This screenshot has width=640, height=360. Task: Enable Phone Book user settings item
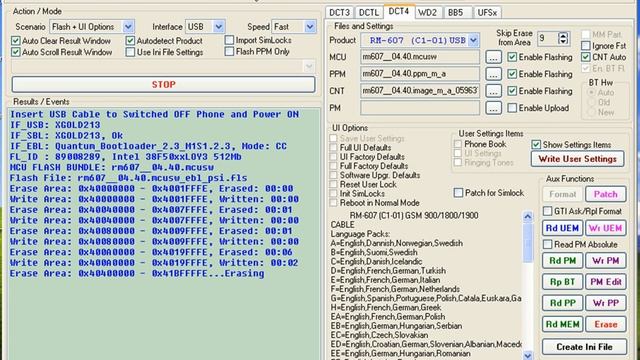point(458,144)
